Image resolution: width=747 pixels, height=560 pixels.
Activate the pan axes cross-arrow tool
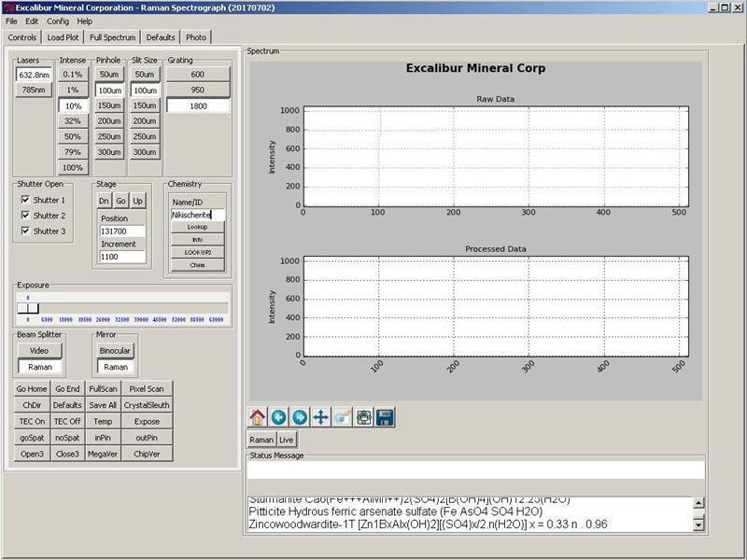coord(321,417)
